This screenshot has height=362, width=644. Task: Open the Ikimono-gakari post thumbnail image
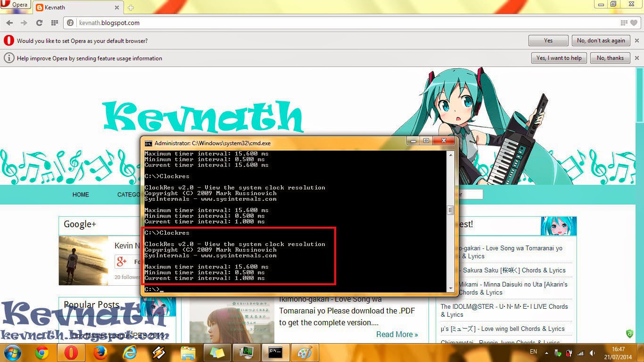tap(232, 320)
